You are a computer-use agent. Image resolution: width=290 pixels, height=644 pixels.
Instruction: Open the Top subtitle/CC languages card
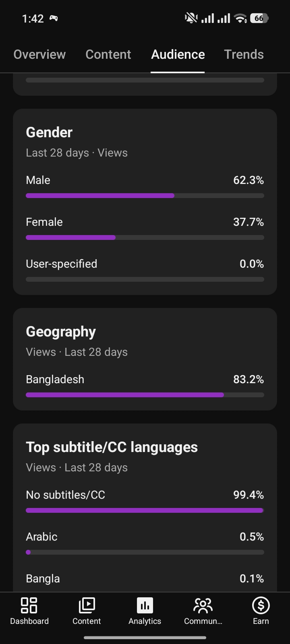[x=145, y=508]
